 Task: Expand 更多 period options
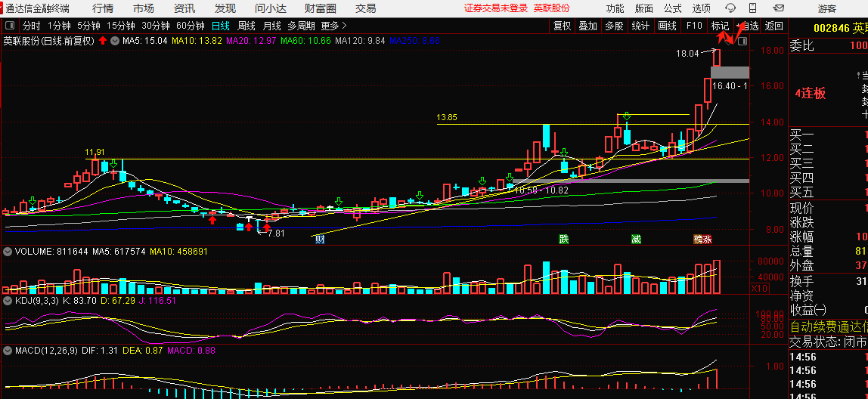tap(333, 26)
